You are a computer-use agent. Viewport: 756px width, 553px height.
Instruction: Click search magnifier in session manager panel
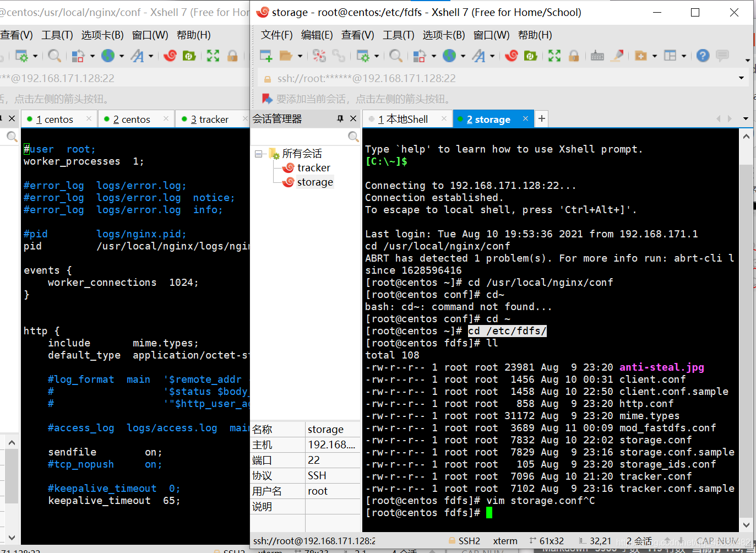point(353,136)
